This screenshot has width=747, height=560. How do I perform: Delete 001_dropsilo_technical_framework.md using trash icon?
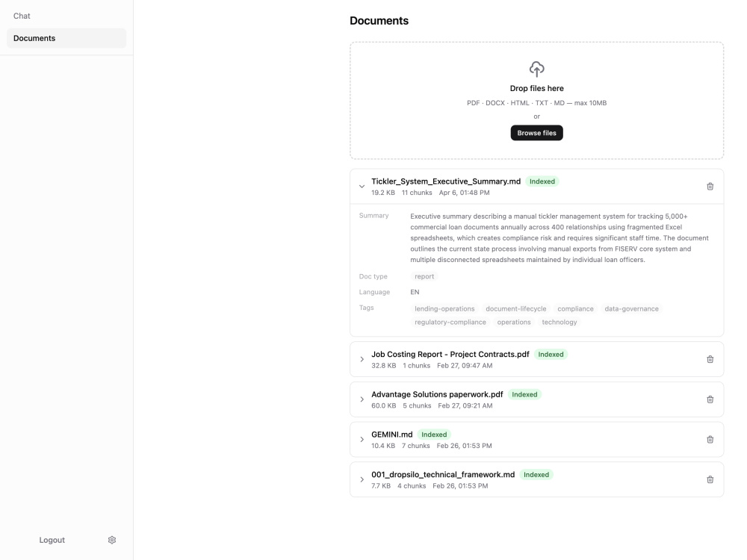click(710, 479)
